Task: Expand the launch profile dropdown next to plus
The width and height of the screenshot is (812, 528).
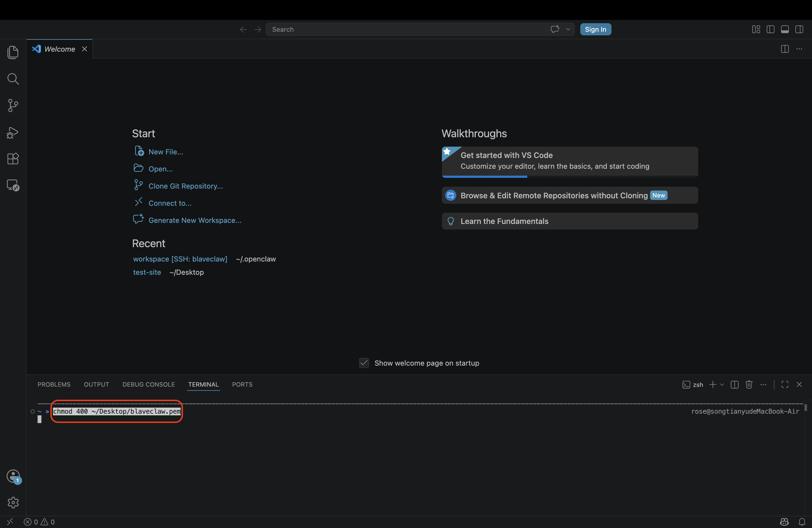Action: pyautogui.click(x=722, y=384)
